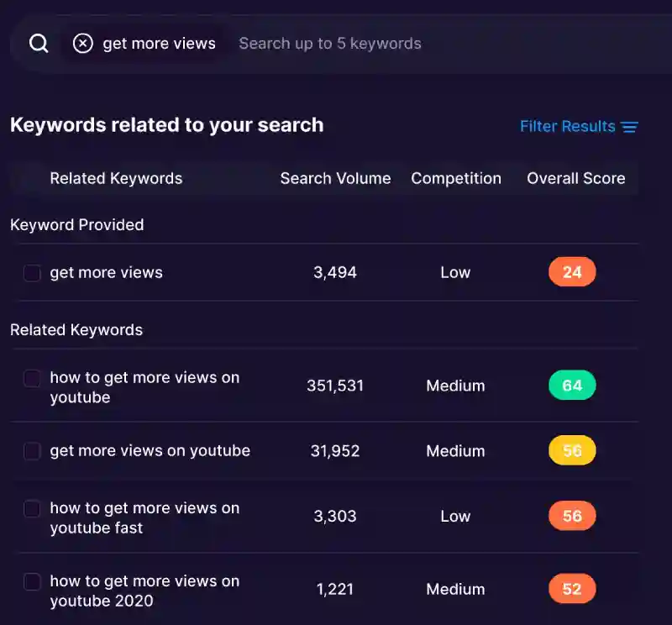Screen dimensions: 672x625
Task: Click the filter lines icon
Action: point(630,127)
